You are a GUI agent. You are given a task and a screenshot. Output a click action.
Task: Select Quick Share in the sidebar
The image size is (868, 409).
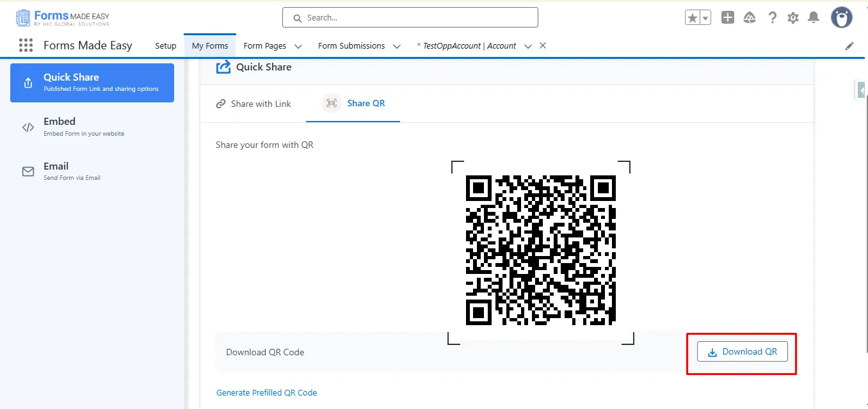coord(92,83)
